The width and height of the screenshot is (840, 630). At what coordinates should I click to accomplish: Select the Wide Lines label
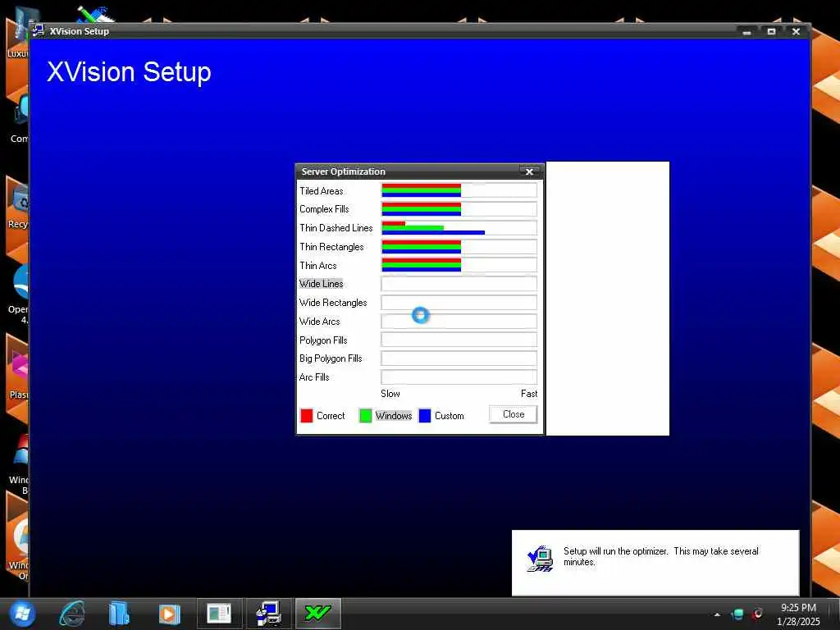coord(321,283)
